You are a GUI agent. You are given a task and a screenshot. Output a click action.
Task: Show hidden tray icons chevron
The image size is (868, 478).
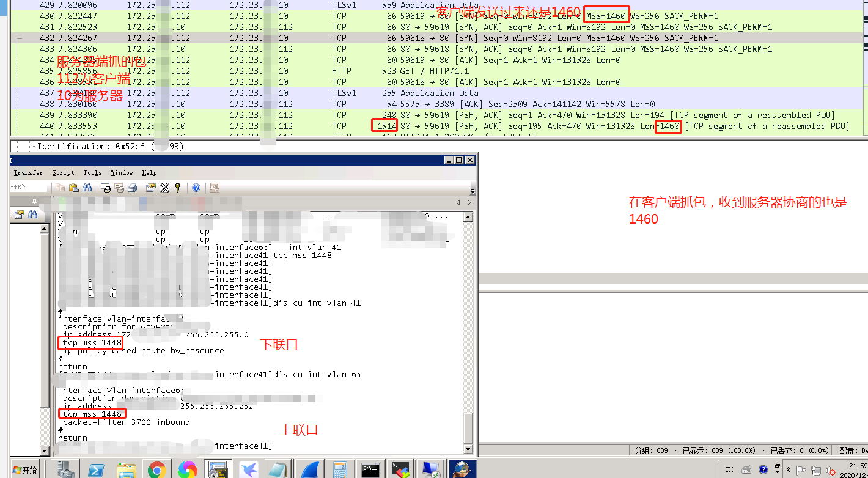(x=789, y=469)
